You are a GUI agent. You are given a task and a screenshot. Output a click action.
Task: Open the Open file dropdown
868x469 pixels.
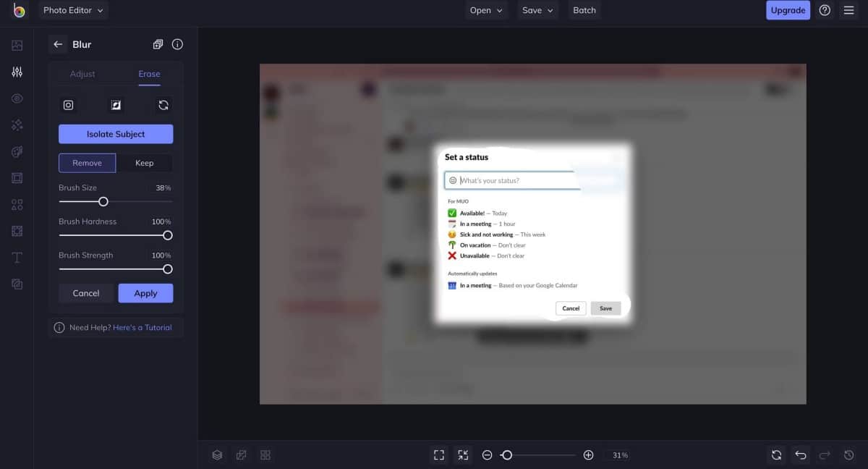485,11
